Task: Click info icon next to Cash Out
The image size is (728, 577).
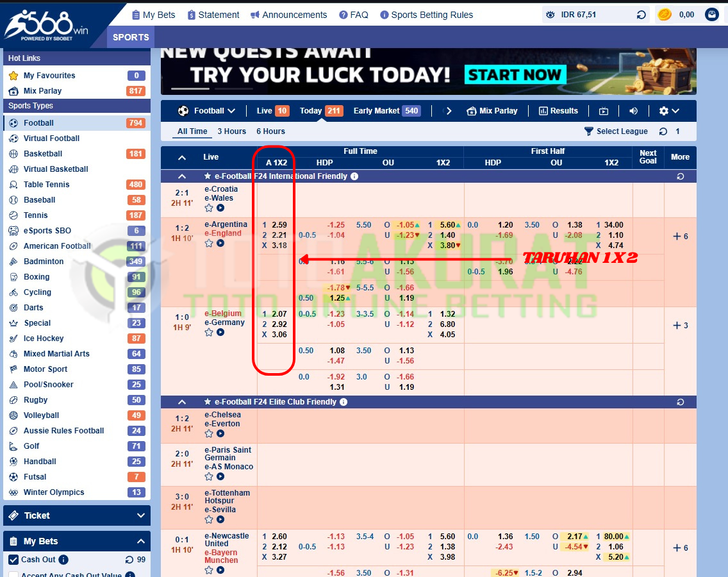Action: [63, 560]
